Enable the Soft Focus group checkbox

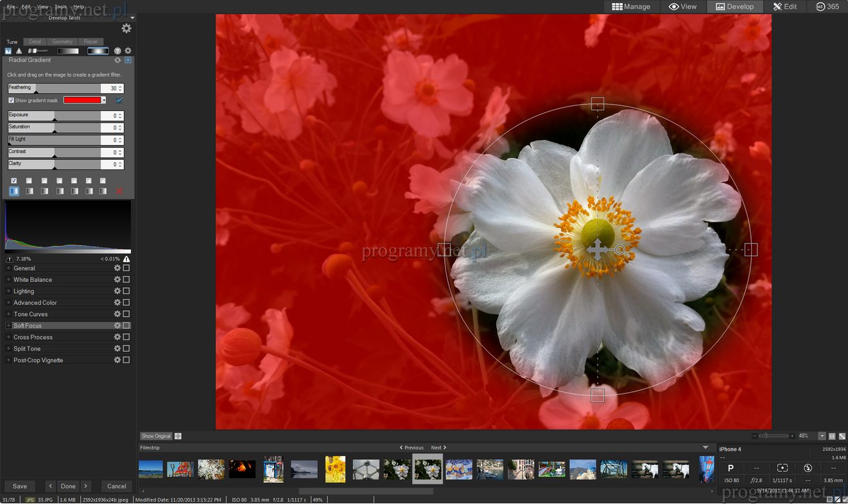[126, 326]
